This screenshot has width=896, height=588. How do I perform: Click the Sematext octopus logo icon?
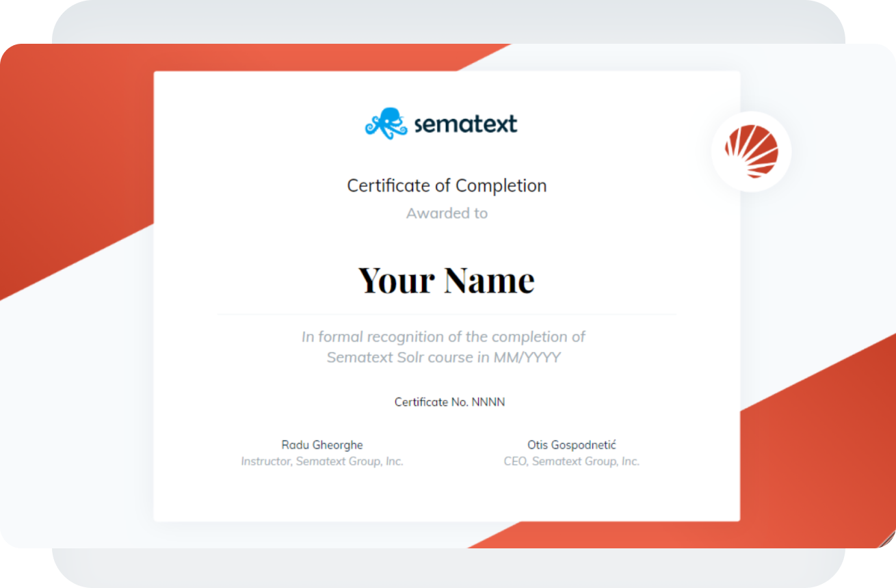[x=387, y=124]
